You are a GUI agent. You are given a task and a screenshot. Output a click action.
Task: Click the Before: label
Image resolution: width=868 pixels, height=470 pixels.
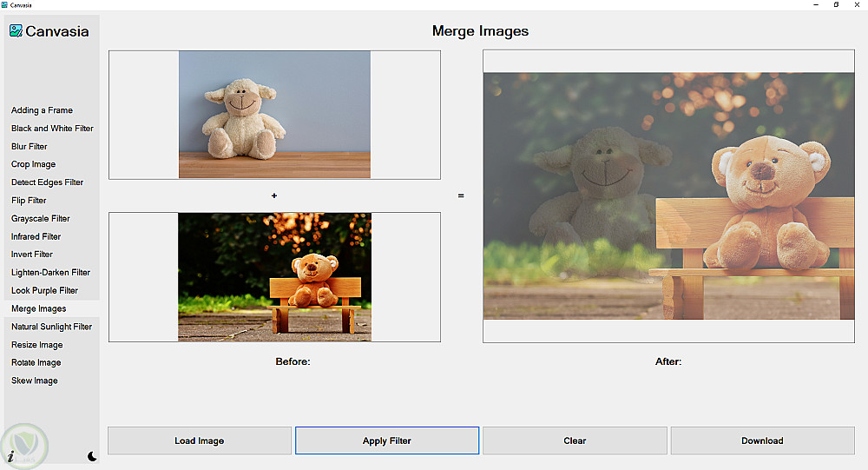[293, 361]
